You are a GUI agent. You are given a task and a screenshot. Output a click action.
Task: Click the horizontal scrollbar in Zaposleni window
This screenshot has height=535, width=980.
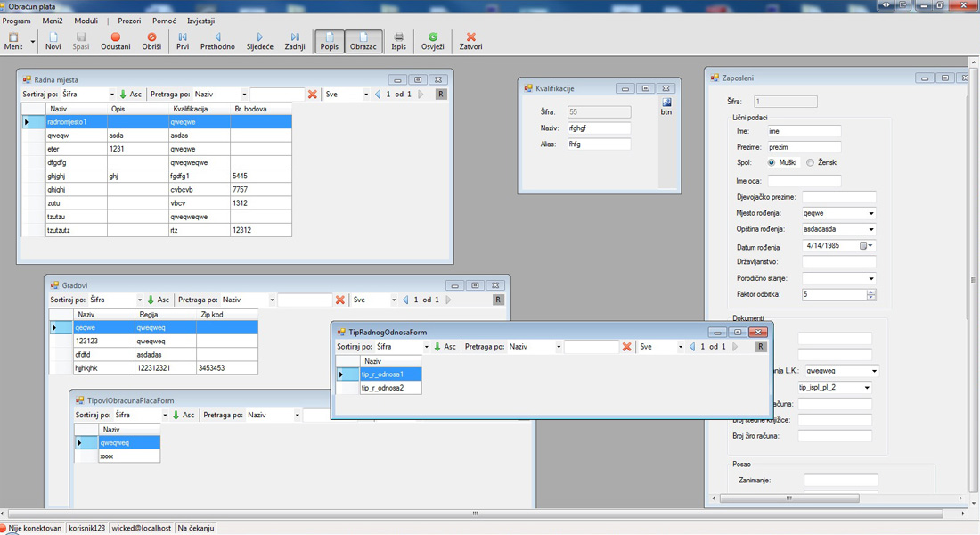coord(789,498)
